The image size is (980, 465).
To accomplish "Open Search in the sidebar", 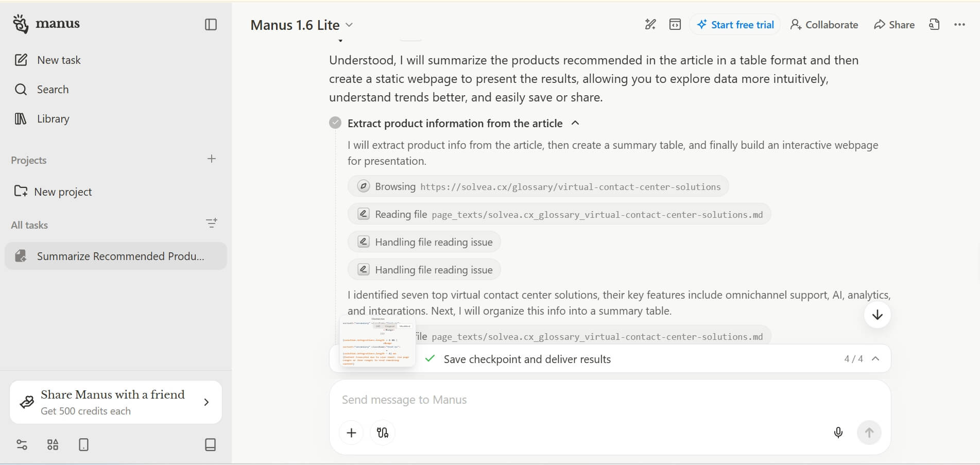I will point(53,89).
